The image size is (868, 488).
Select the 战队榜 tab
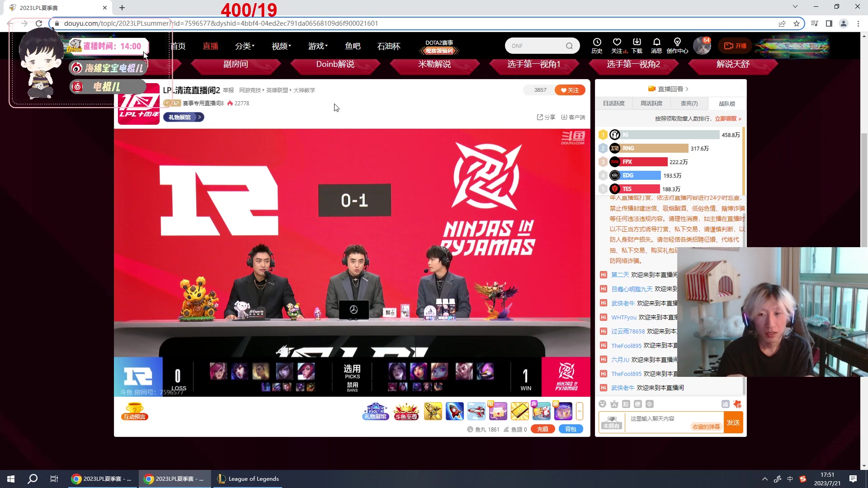click(727, 103)
